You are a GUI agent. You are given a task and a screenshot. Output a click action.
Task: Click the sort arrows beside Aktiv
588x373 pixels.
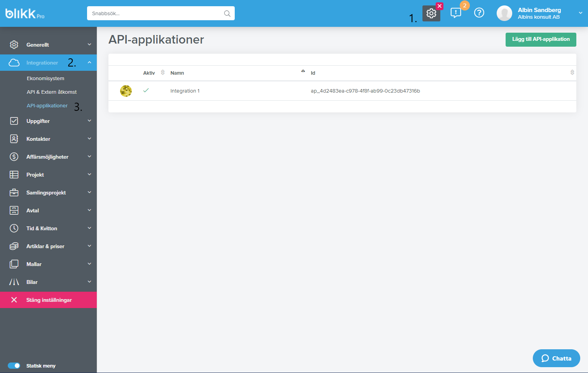[x=163, y=72]
